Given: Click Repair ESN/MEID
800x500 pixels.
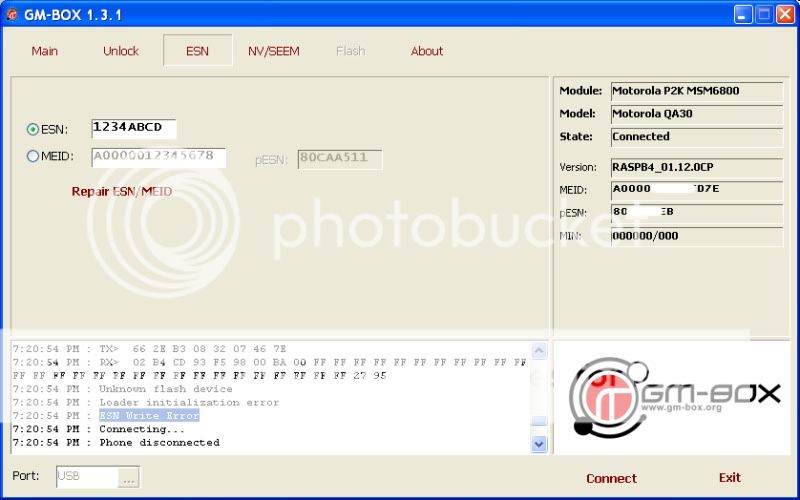Looking at the screenshot, I should [121, 192].
